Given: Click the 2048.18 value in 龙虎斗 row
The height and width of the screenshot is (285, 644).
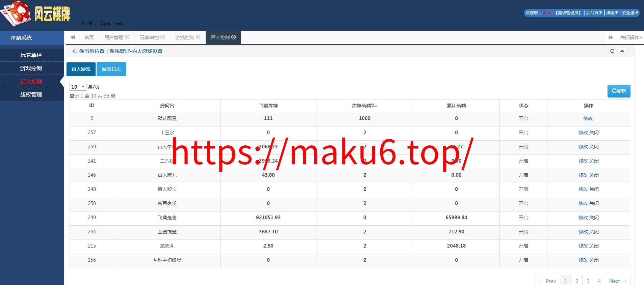Looking at the screenshot, I should click(456, 246).
